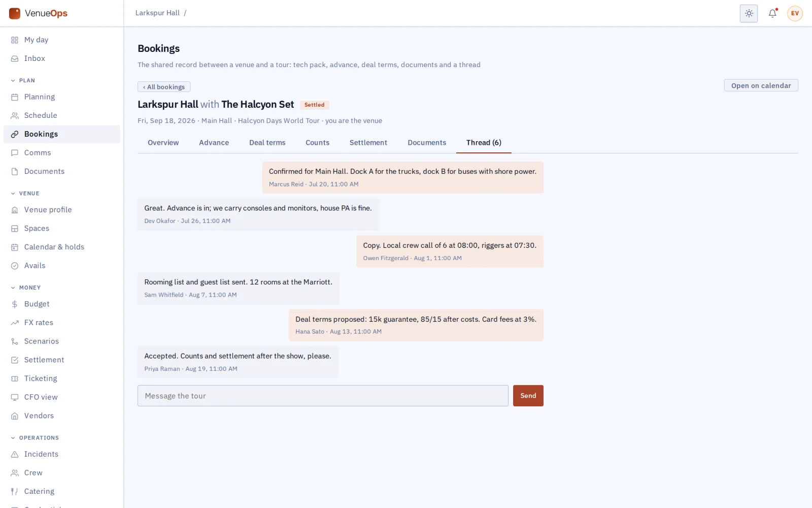Viewport: 812px width, 508px height.
Task: Open the booking Settlement tab
Action: 368,143
